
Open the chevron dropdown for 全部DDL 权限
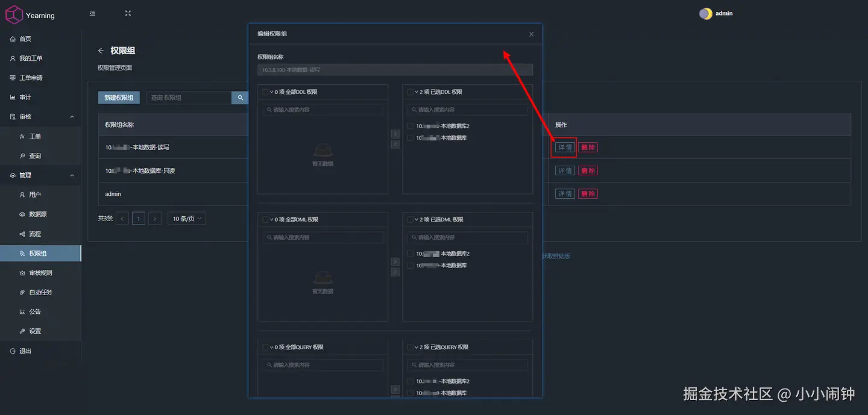(x=272, y=92)
